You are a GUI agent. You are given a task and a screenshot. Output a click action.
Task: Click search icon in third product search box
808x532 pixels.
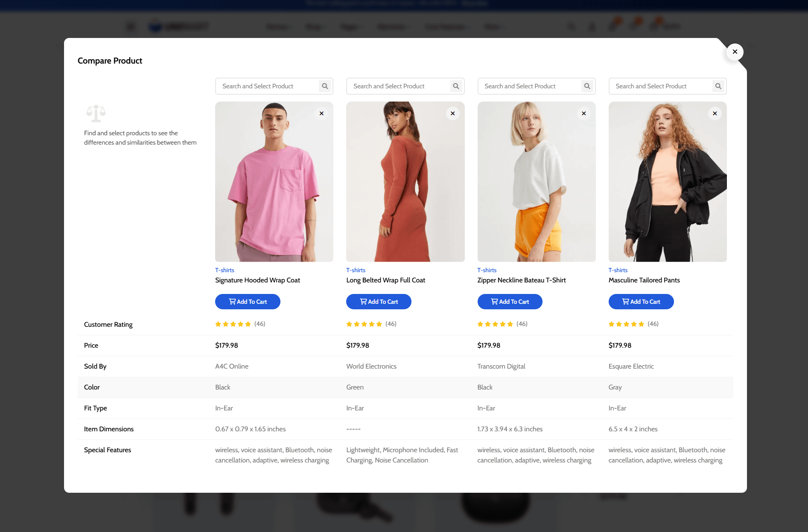pos(587,86)
